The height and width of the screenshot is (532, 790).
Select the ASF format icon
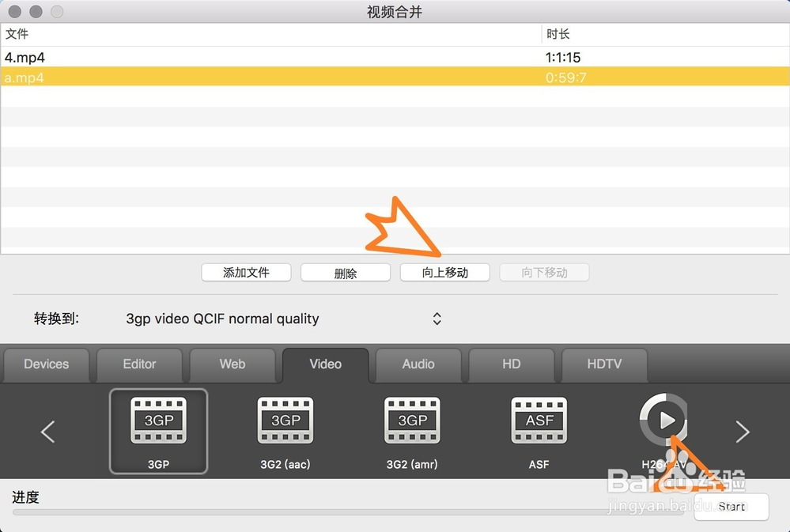point(539,421)
